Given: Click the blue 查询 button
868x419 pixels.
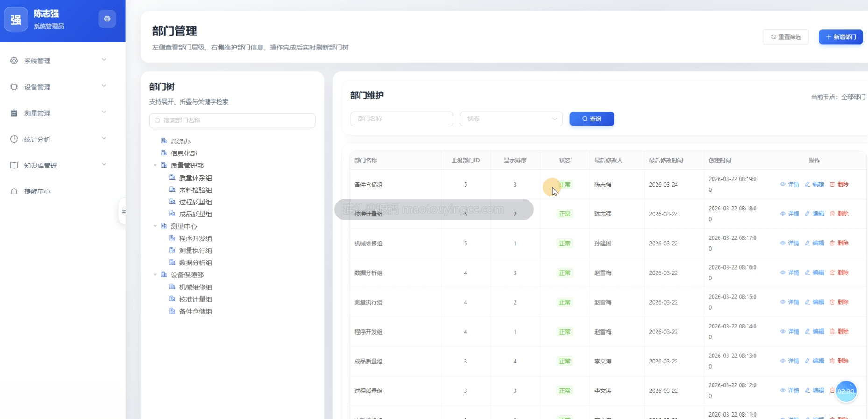Looking at the screenshot, I should (592, 119).
